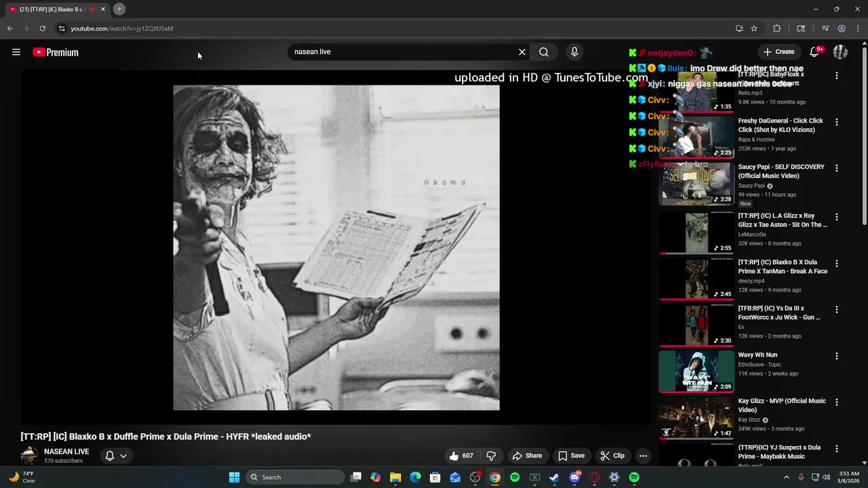Open Break A Face video thumbnail
Viewport: 868px width, 488px height.
click(696, 279)
